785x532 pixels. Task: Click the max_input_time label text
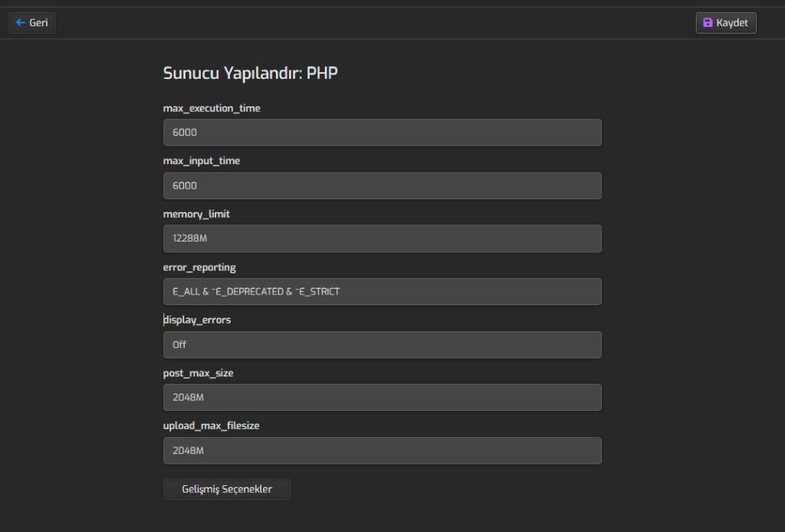pos(201,161)
